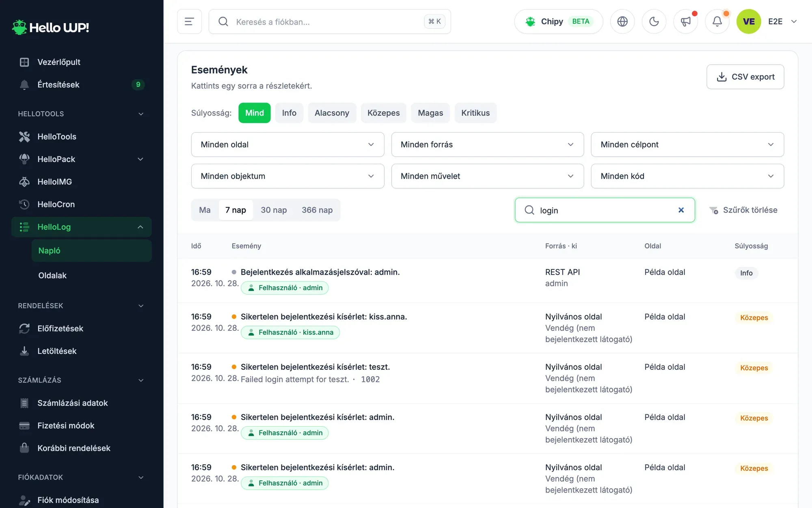Filter severity by Közepes
Screen dimensions: 812x508
383,113
